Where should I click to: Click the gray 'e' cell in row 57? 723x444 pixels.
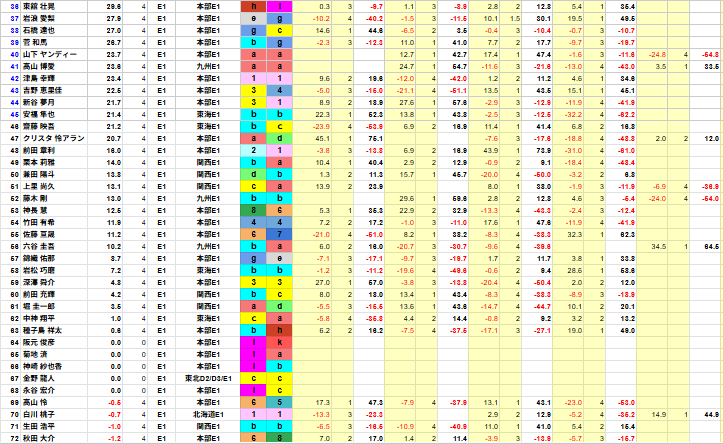(279, 258)
